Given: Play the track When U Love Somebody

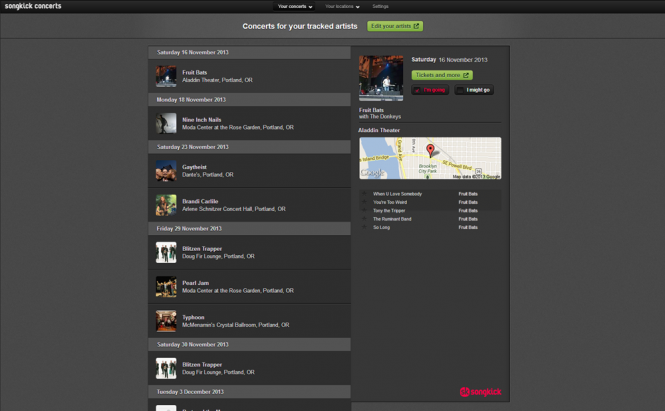Looking at the screenshot, I should [x=397, y=194].
